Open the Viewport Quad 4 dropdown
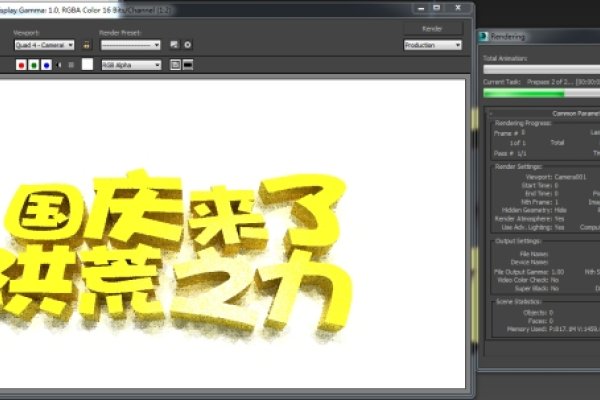 (44, 45)
